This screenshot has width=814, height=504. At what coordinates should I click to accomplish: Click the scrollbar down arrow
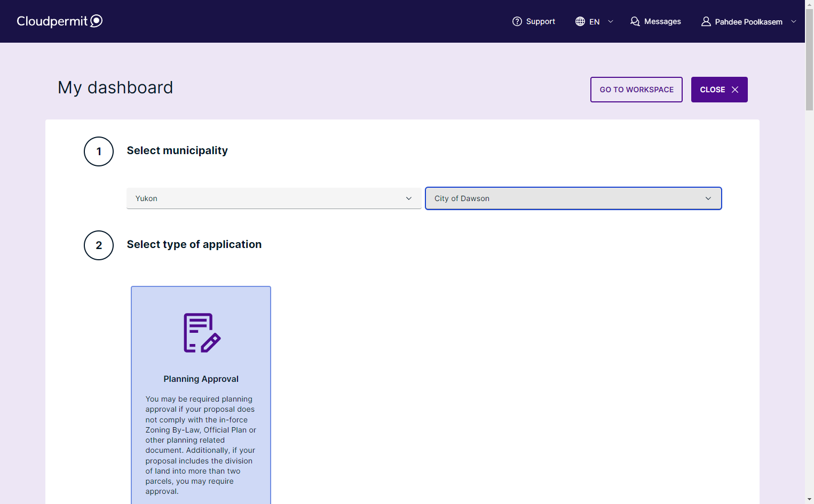tap(809, 499)
